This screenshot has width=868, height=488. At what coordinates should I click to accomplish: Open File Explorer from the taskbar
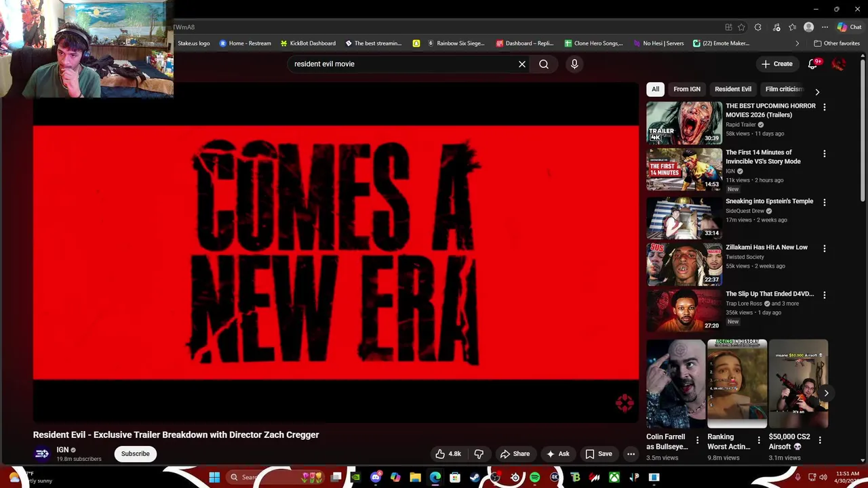[415, 477]
